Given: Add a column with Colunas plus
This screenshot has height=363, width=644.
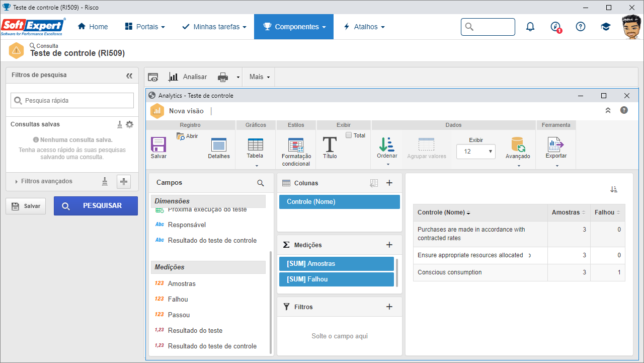Looking at the screenshot, I should [389, 183].
